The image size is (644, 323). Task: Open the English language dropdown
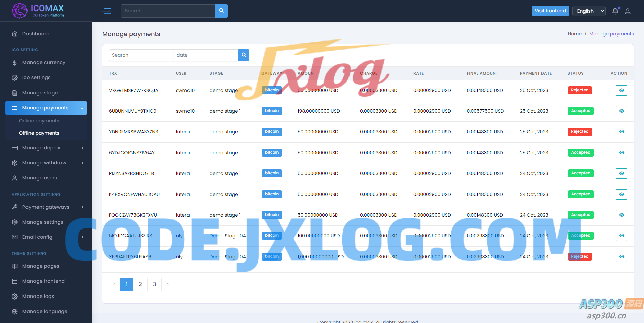click(589, 11)
